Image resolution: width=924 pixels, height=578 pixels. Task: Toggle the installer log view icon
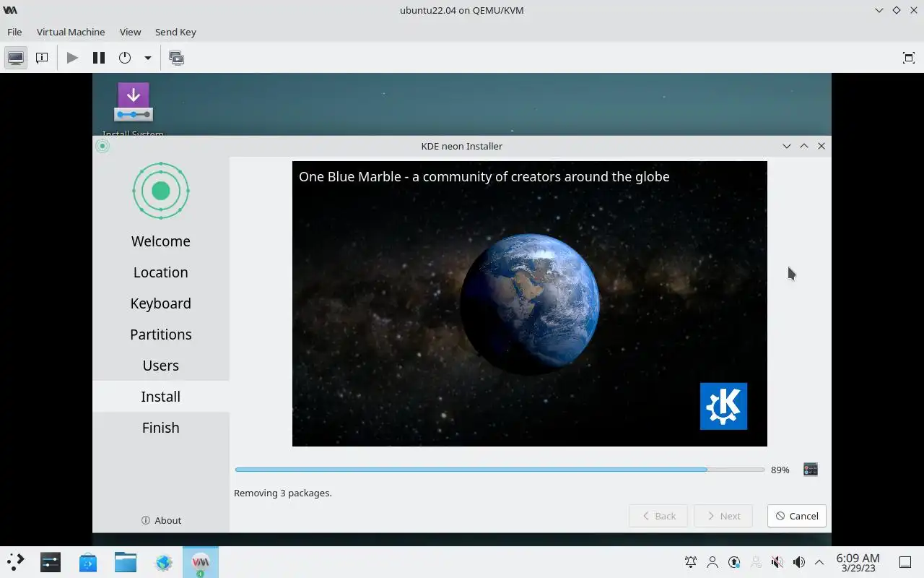[811, 470]
